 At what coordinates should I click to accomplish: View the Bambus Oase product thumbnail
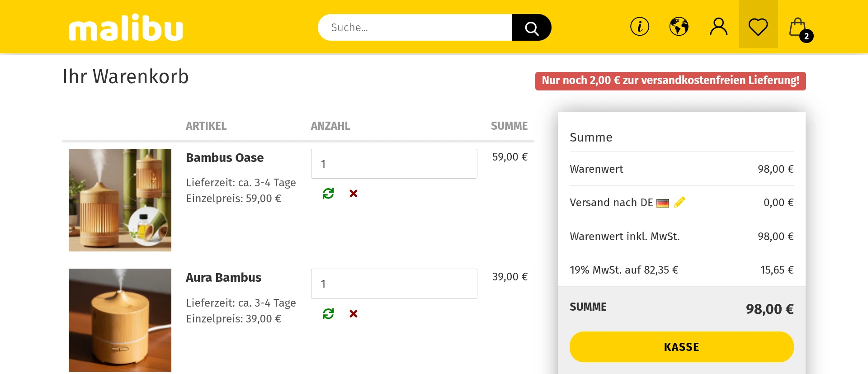[x=120, y=200]
